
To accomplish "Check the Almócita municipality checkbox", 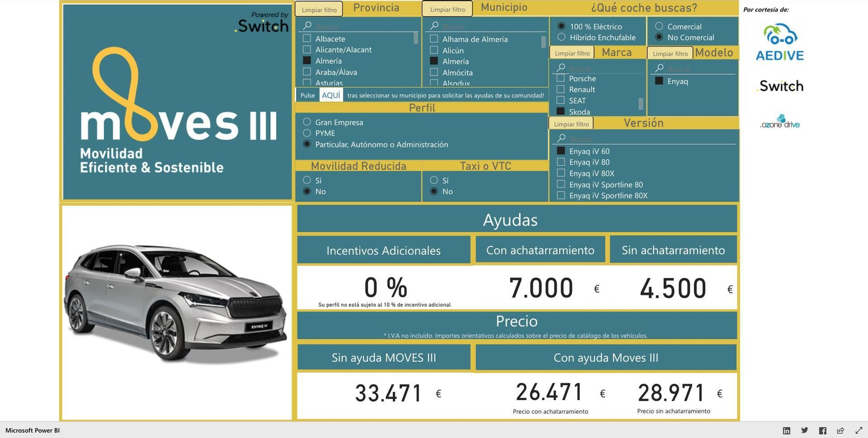I will coord(434,72).
